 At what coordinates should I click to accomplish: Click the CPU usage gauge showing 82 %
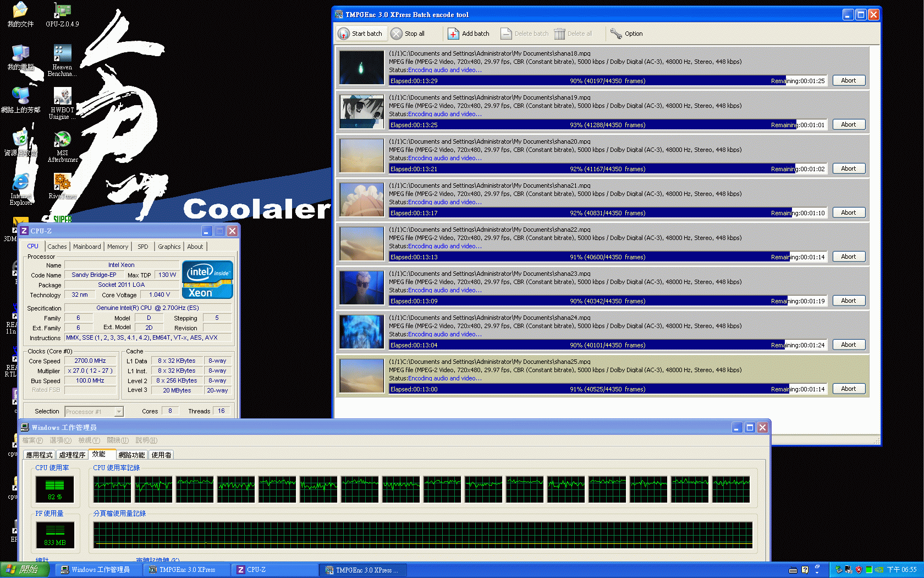54,489
